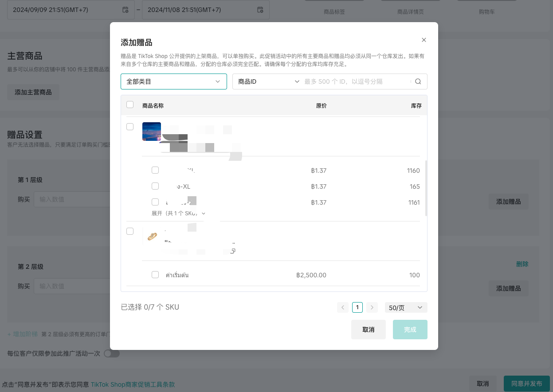Select page 1 in pagination
This screenshot has height=392, width=553.
(x=357, y=307)
